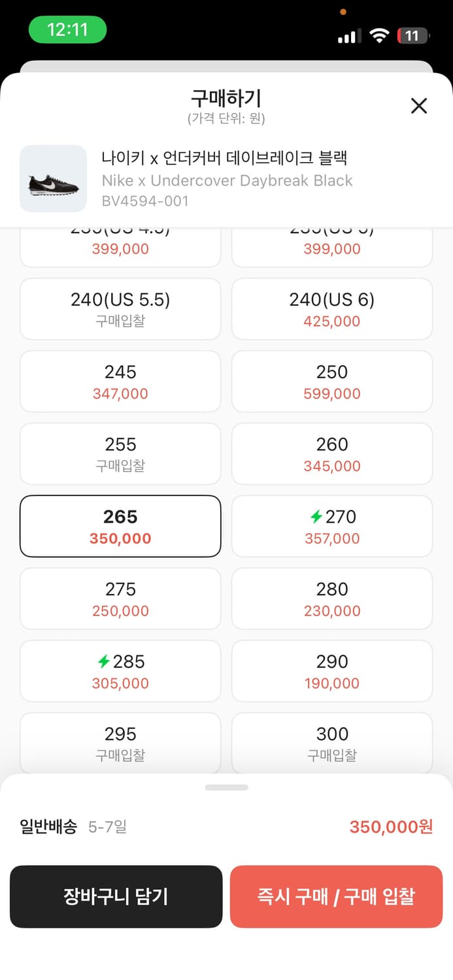
Task: Close the 구매하기 purchase sheet
Action: click(418, 105)
